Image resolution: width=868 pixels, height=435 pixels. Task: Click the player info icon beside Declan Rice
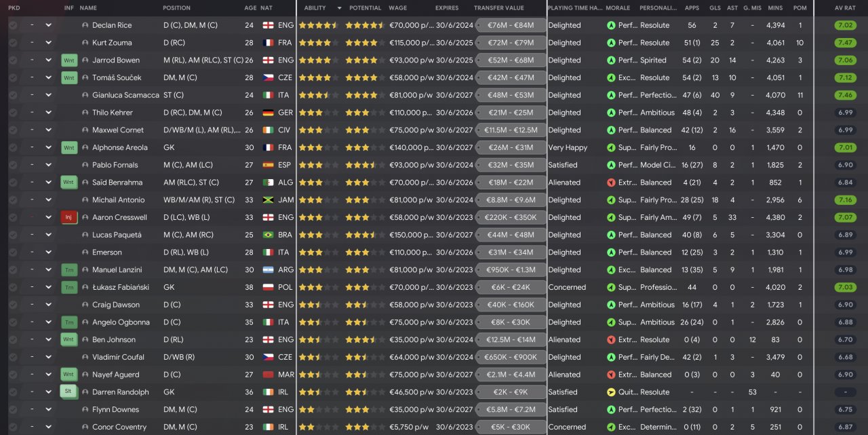coord(85,25)
